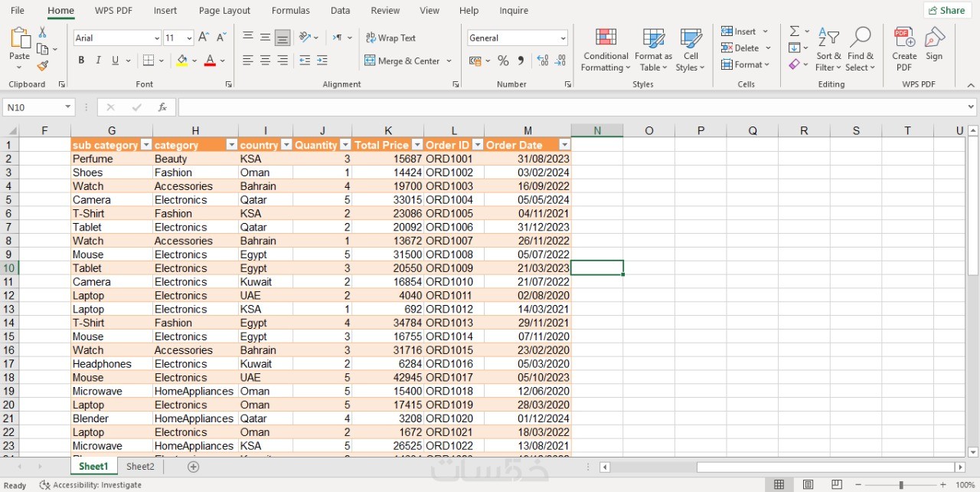Expand the Name Box dropdown

[68, 107]
